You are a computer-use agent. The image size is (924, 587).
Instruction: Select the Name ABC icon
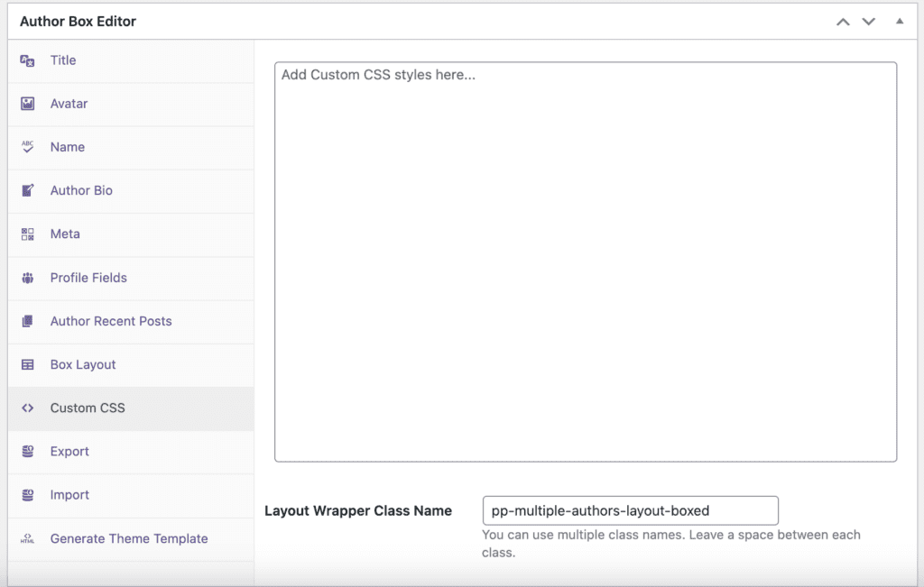[29, 147]
